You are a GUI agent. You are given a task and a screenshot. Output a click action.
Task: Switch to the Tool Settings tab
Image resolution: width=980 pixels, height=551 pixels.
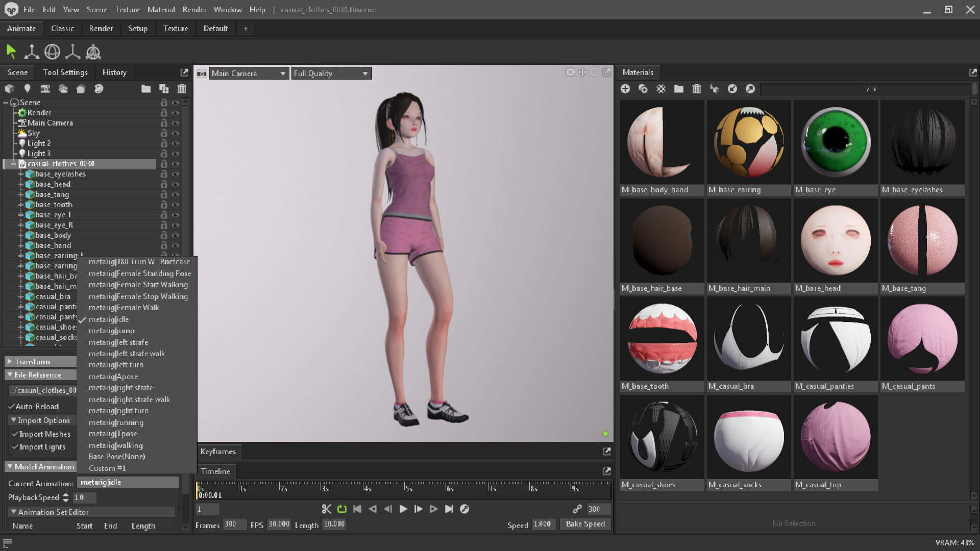tap(65, 72)
